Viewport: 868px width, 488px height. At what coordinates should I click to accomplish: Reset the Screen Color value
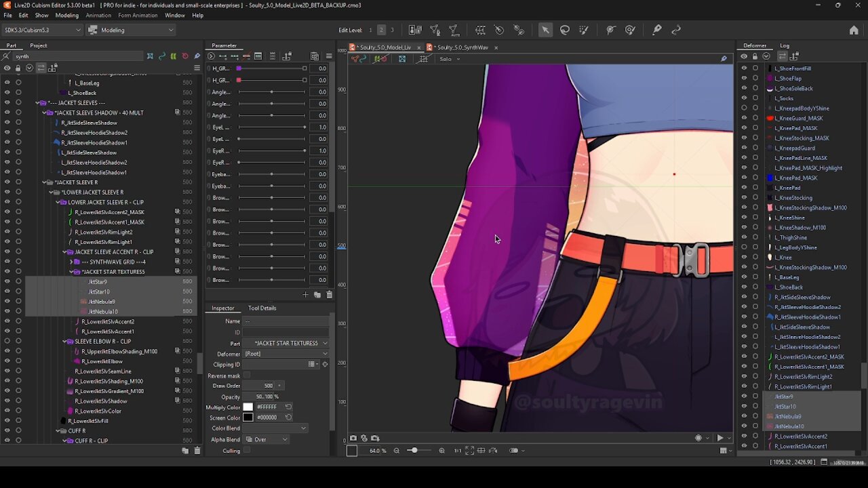[x=288, y=418]
